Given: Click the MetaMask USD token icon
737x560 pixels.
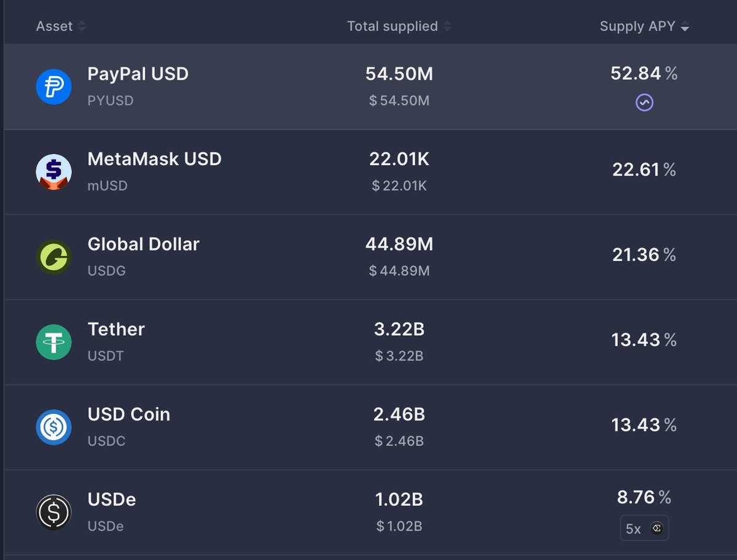Looking at the screenshot, I should click(54, 172).
